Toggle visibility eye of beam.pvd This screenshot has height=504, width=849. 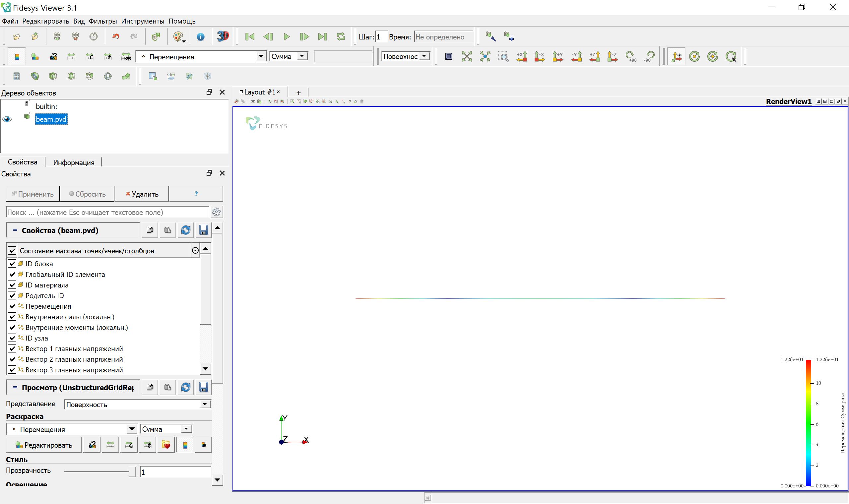7,119
